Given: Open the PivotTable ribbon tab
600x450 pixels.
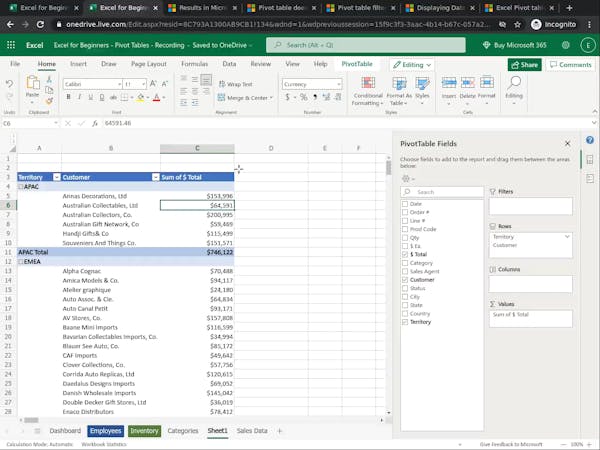Looking at the screenshot, I should point(357,64).
